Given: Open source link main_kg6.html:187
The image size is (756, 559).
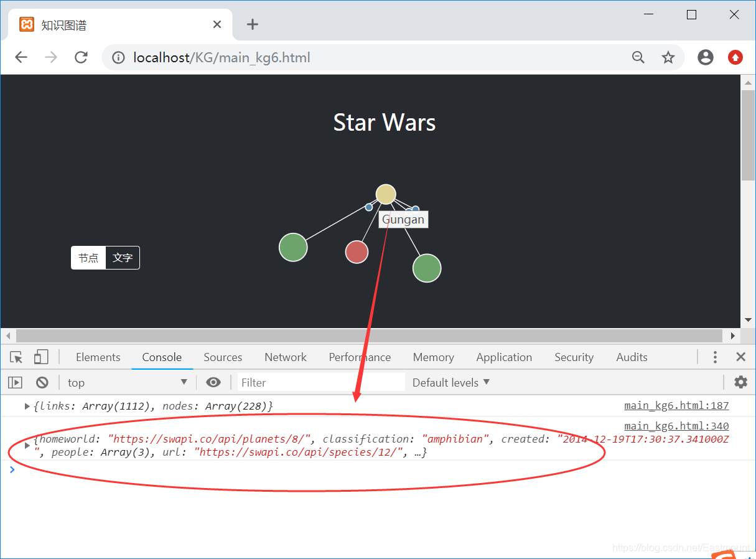Looking at the screenshot, I should click(676, 406).
